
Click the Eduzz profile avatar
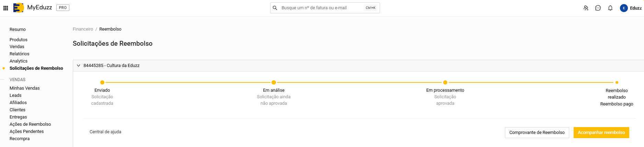[x=624, y=8]
